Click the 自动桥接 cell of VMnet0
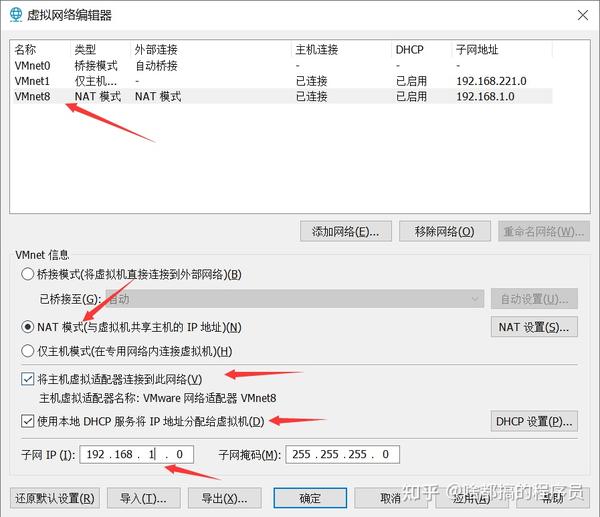 (x=156, y=65)
